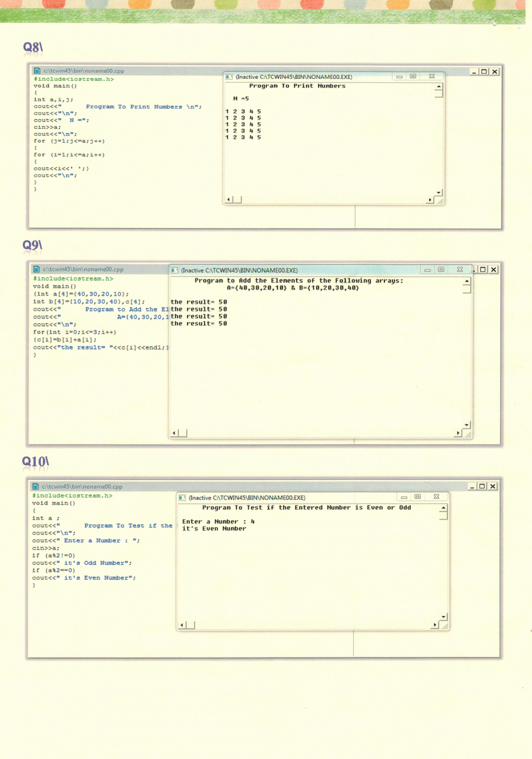Click scroll-up arrow in Q8 output window

[x=439, y=87]
